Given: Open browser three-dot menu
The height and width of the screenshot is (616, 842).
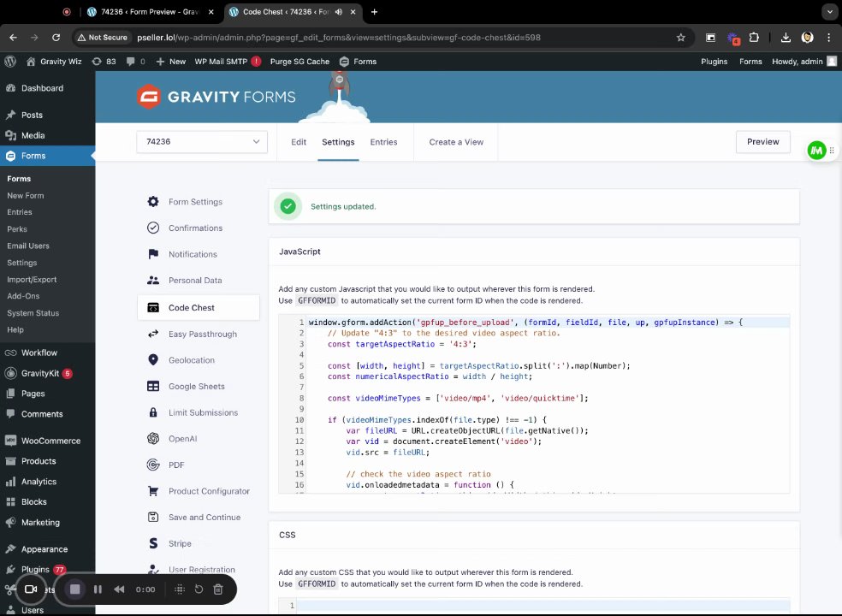Looking at the screenshot, I should pyautogui.click(x=829, y=38).
